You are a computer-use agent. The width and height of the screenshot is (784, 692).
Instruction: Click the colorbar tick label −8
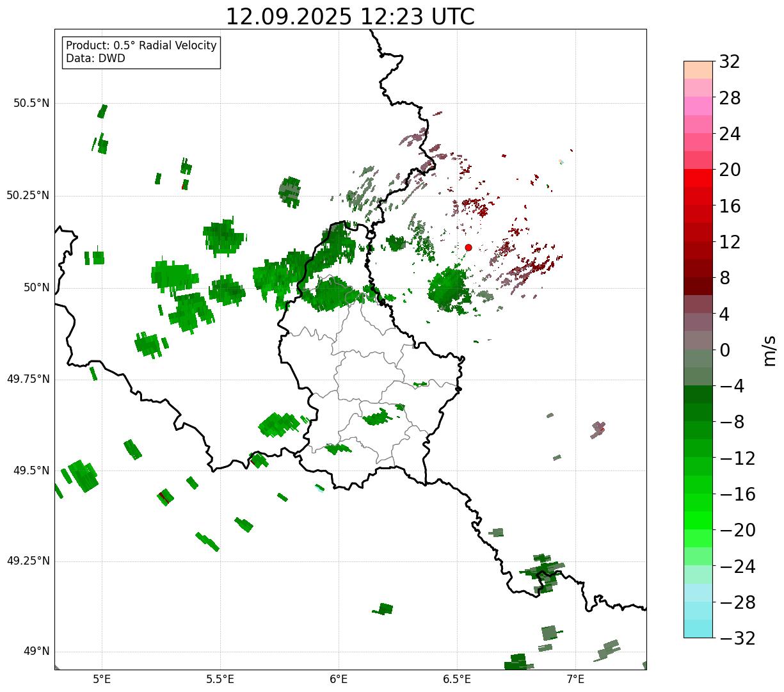pos(732,422)
